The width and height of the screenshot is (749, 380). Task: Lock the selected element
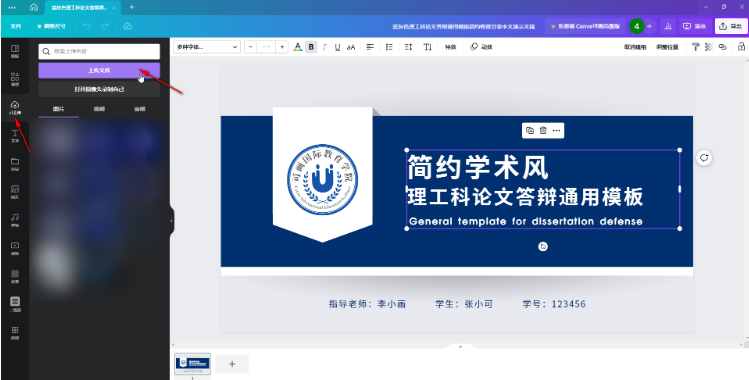tap(741, 47)
